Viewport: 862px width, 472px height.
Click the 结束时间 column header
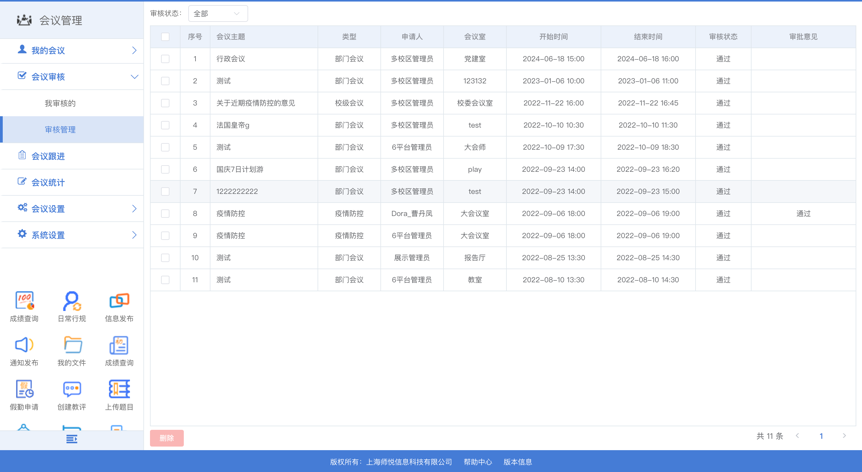648,37
